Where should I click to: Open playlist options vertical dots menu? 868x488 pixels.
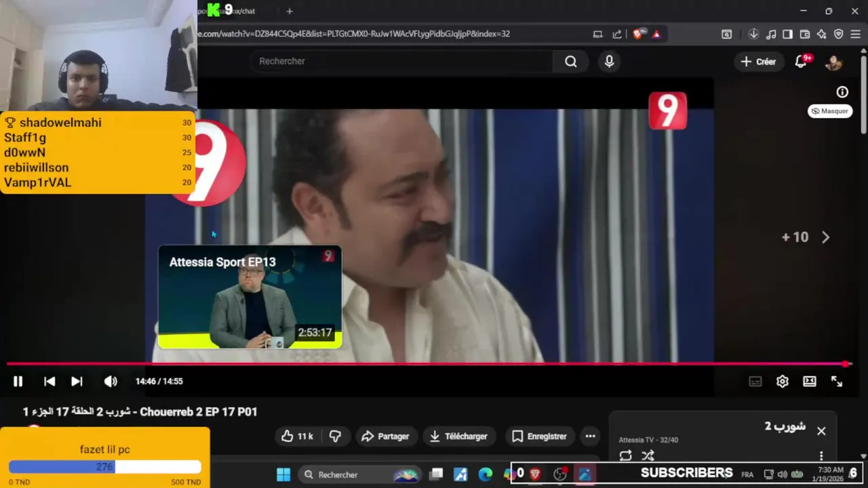(821, 456)
